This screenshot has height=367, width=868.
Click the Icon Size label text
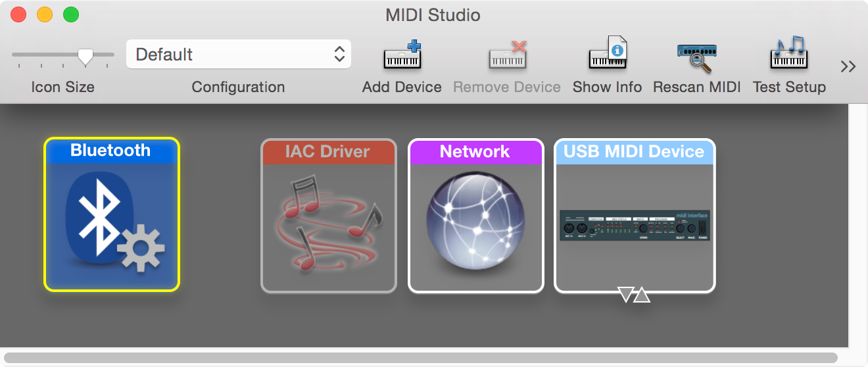pyautogui.click(x=62, y=87)
